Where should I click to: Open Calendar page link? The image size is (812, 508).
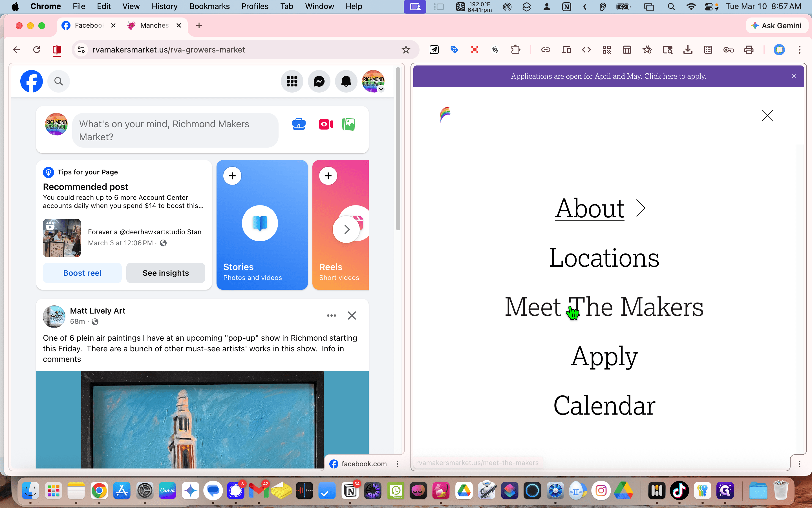point(604,406)
